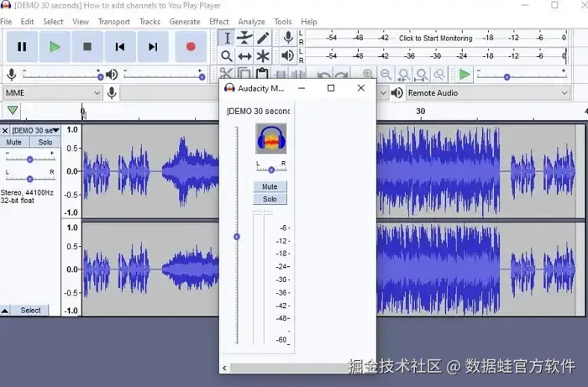Choose the Draw pencil tool
The width and height of the screenshot is (588, 387).
click(263, 38)
